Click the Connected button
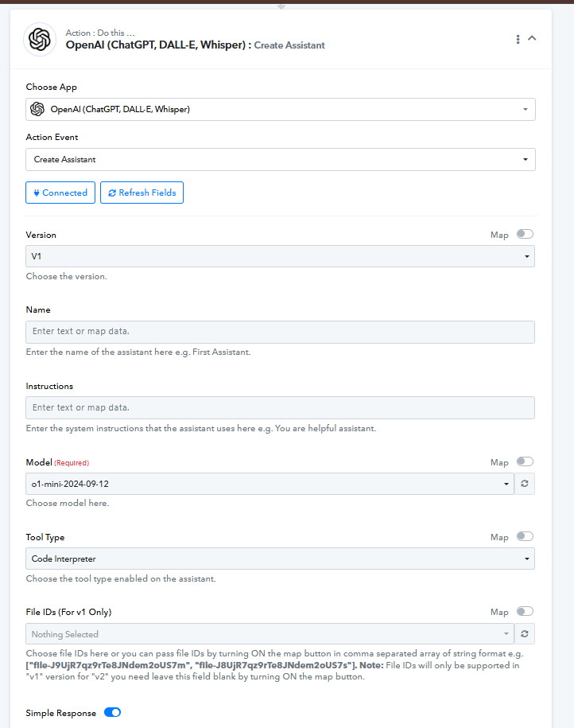This screenshot has width=574, height=728. point(60,193)
